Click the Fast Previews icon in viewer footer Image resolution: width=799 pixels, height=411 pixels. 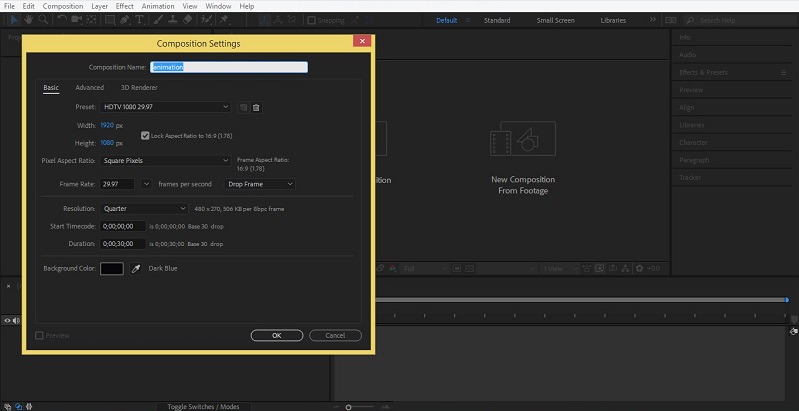click(599, 268)
